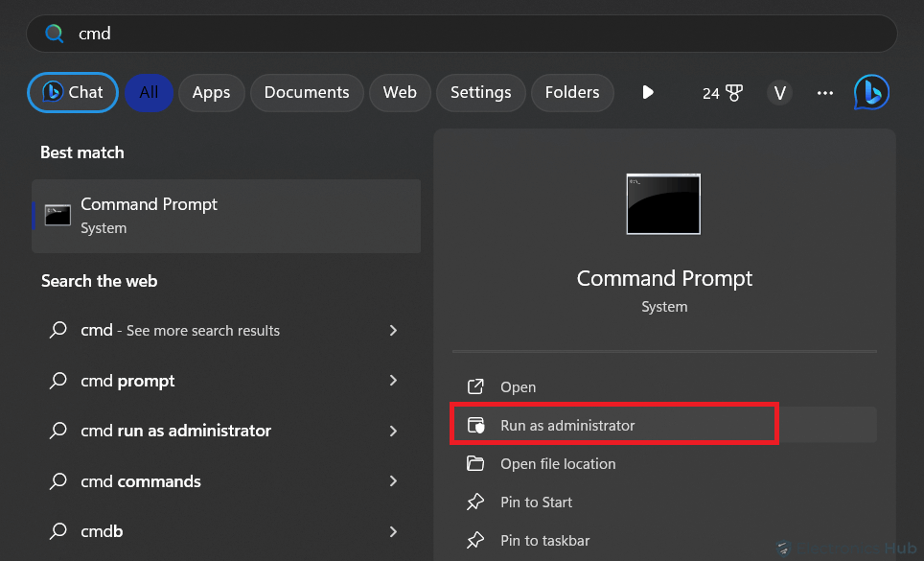This screenshot has height=561, width=924.
Task: Switch to the Documents filter tab
Action: [x=307, y=92]
